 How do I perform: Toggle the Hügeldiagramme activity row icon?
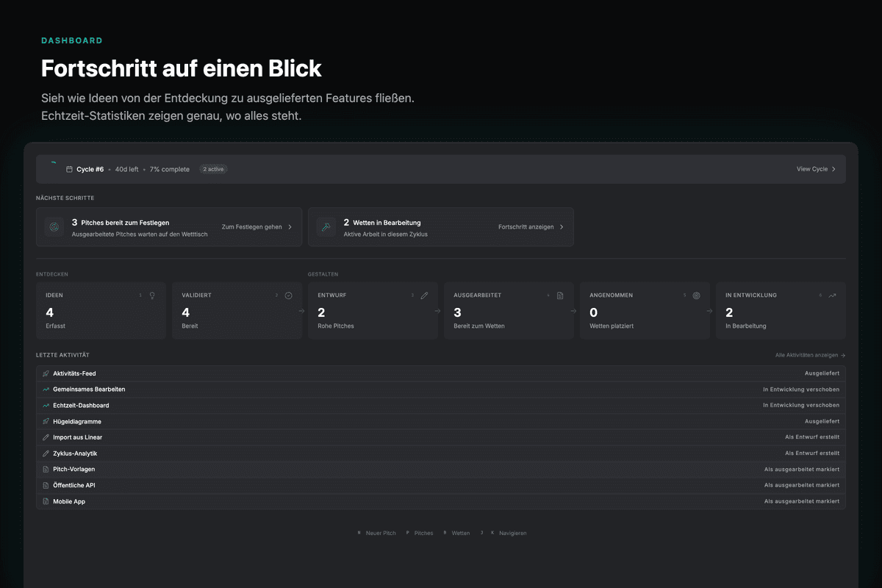click(46, 421)
